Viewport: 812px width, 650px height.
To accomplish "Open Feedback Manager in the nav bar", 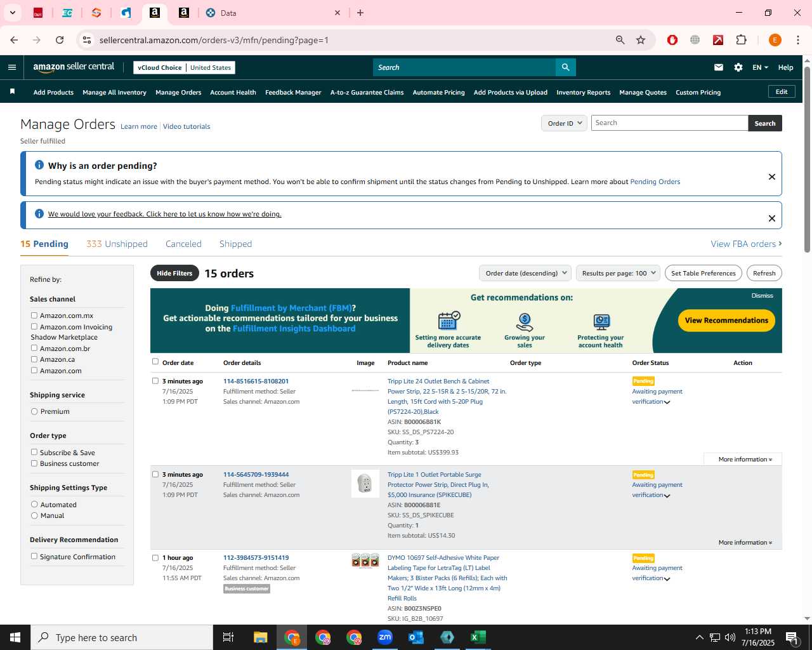I will coord(293,93).
